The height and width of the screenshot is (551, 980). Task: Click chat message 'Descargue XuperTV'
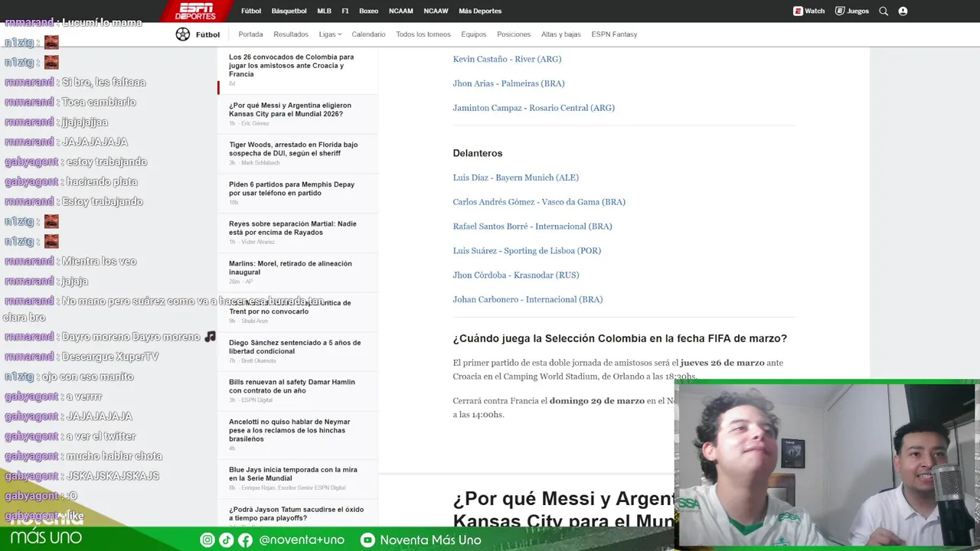(109, 357)
